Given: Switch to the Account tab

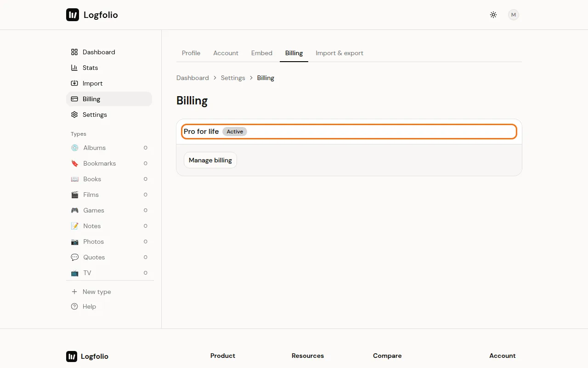Looking at the screenshot, I should [226, 53].
